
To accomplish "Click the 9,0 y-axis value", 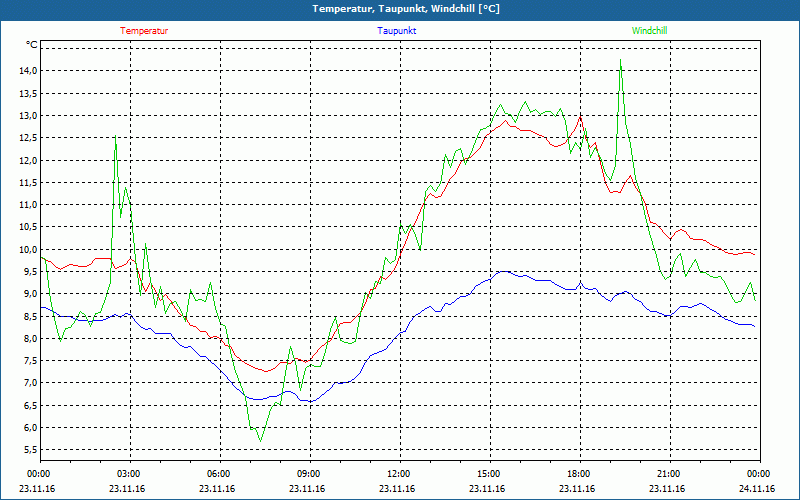I will 31,294.
